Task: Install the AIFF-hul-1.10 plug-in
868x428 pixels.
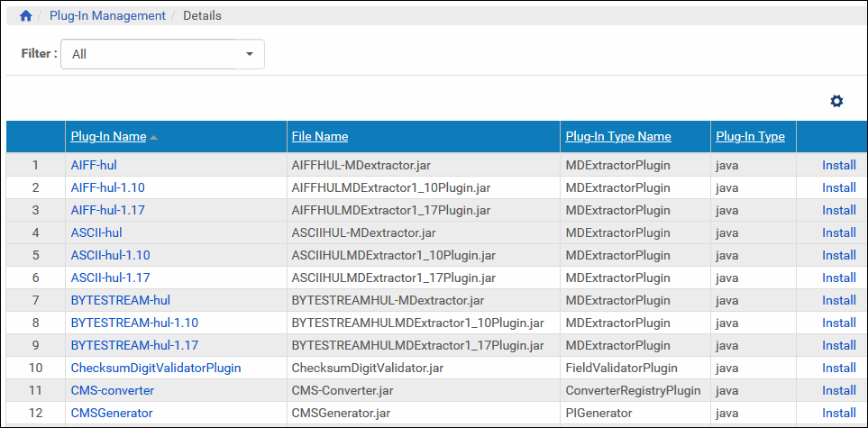Action: click(838, 187)
